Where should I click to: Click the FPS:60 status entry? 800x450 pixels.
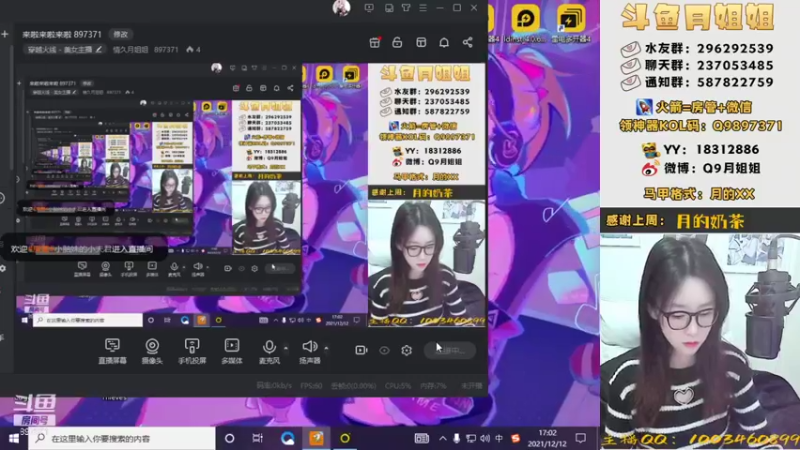click(x=311, y=386)
